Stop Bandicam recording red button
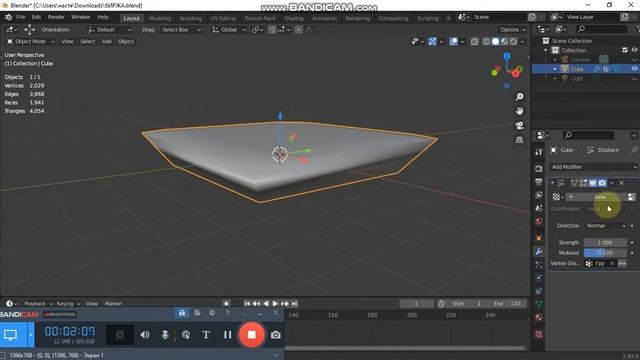 pos(252,335)
